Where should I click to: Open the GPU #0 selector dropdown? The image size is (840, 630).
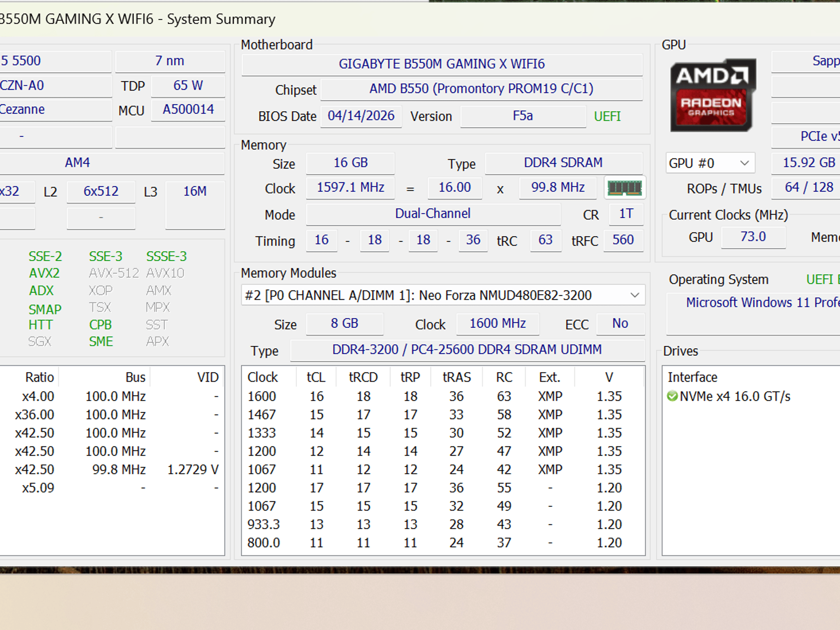click(710, 163)
